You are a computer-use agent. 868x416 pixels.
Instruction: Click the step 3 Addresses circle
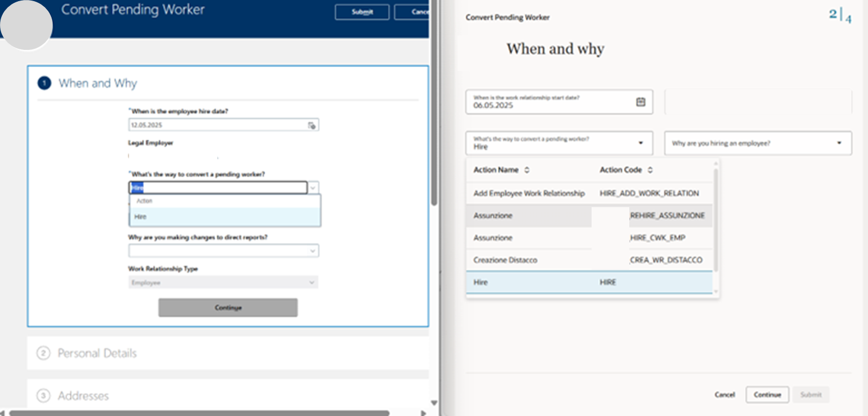click(x=43, y=396)
